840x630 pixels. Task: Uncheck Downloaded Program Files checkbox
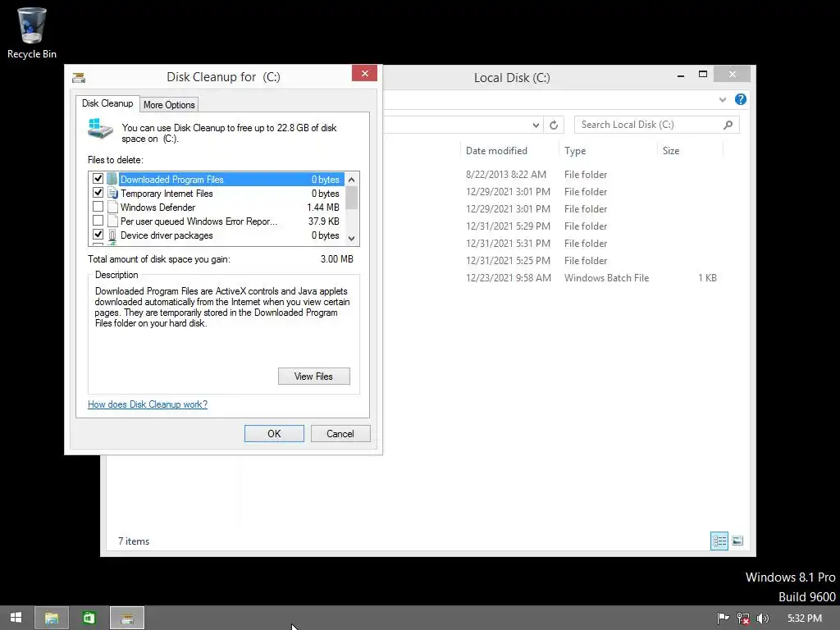point(98,178)
